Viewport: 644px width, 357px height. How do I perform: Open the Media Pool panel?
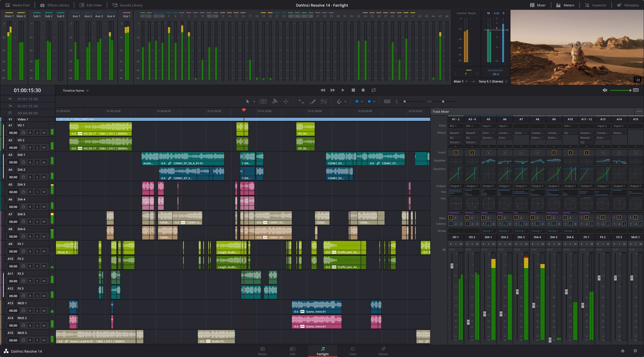coord(17,5)
